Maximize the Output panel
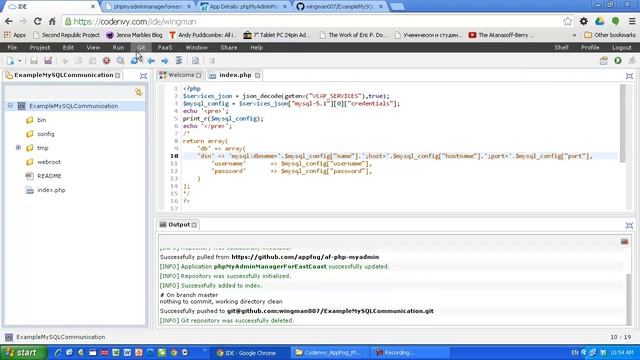 click(629, 225)
